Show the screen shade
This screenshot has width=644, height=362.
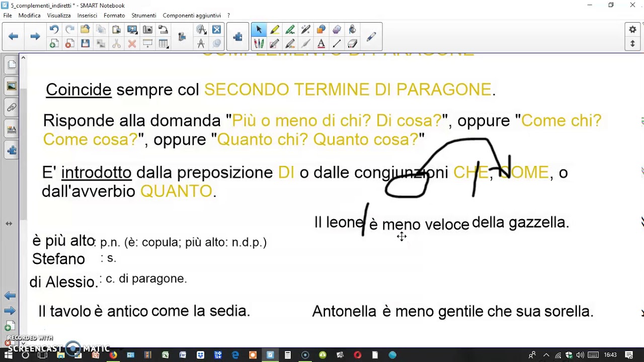click(148, 44)
